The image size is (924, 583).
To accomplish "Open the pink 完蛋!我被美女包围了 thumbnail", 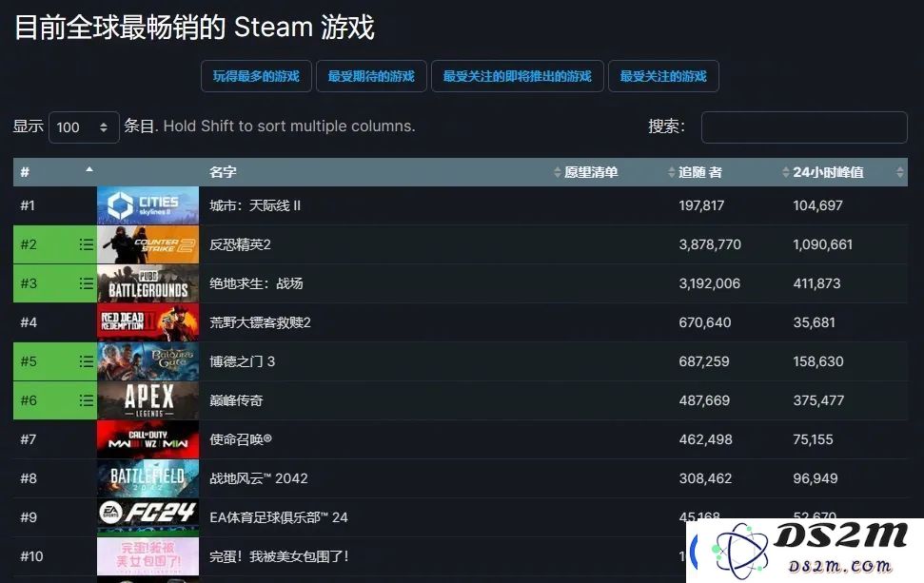I will 147,556.
